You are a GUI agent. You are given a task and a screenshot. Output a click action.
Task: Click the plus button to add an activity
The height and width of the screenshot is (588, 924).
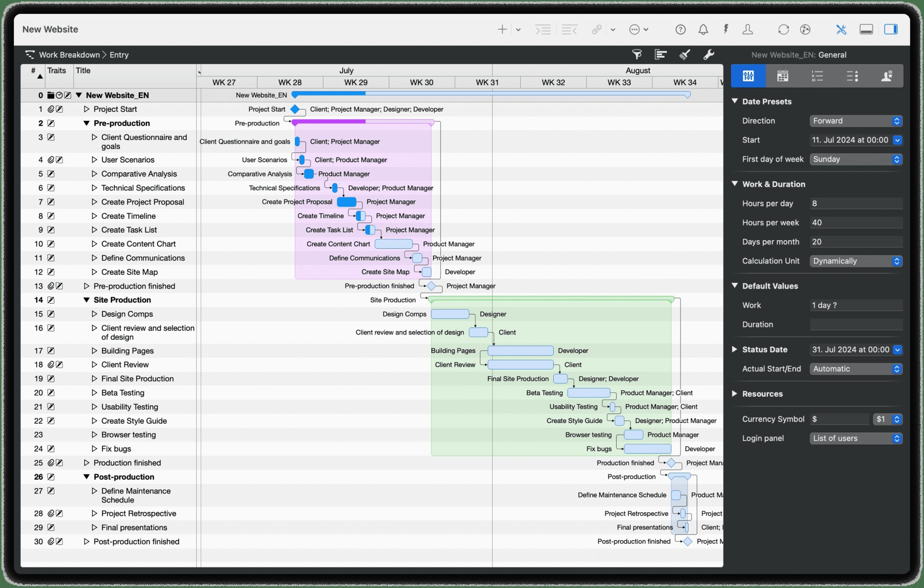click(x=502, y=30)
